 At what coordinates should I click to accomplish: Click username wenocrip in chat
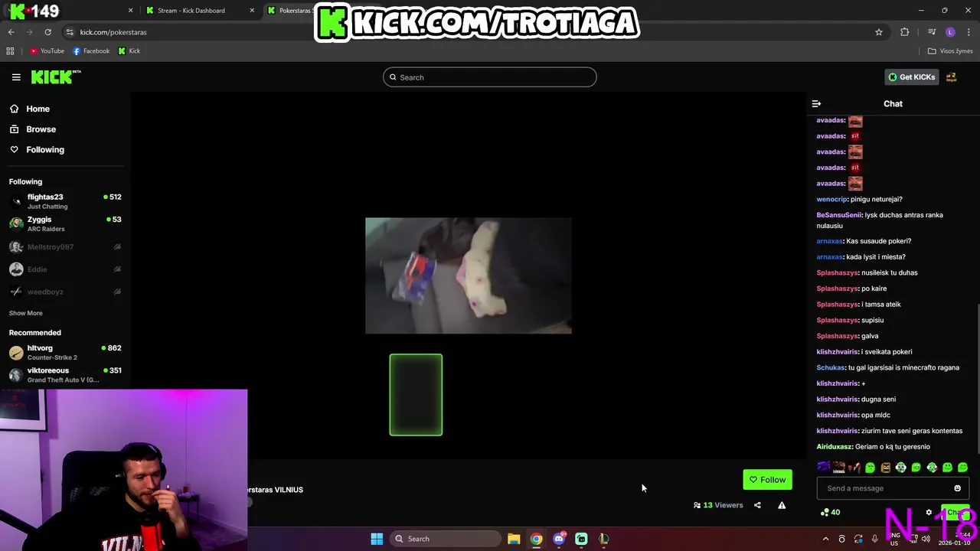click(831, 199)
